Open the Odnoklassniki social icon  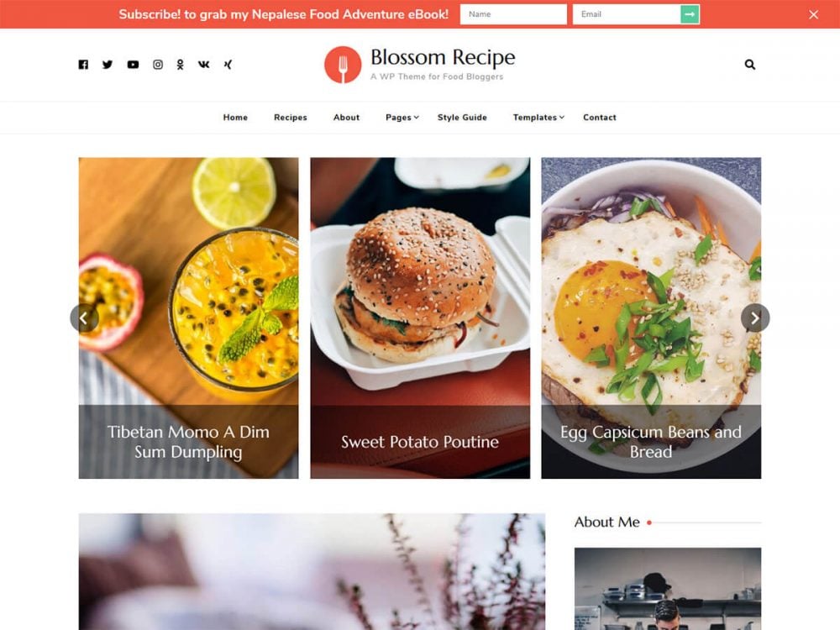pyautogui.click(x=180, y=65)
